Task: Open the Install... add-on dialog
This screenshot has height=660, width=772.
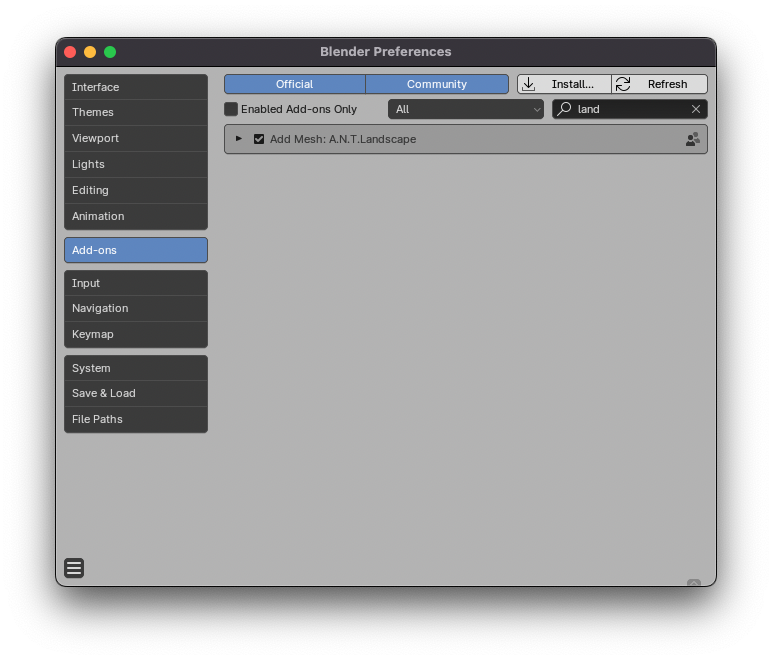Action: tap(564, 84)
